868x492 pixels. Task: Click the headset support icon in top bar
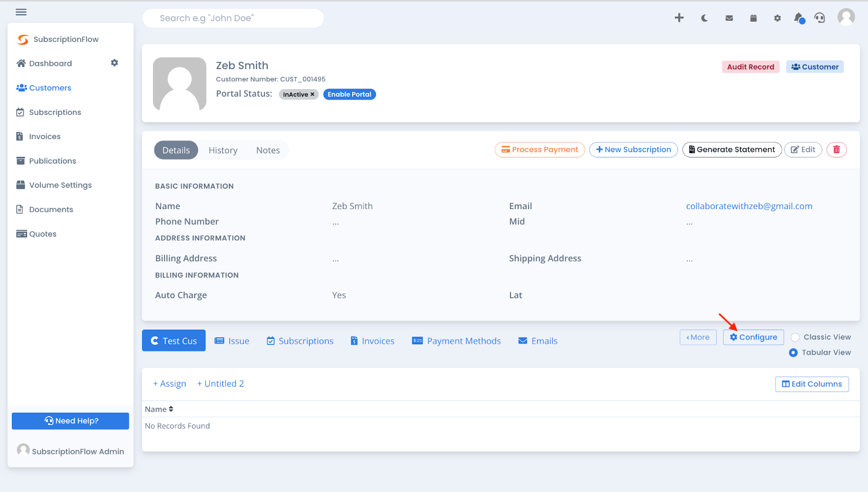click(820, 18)
